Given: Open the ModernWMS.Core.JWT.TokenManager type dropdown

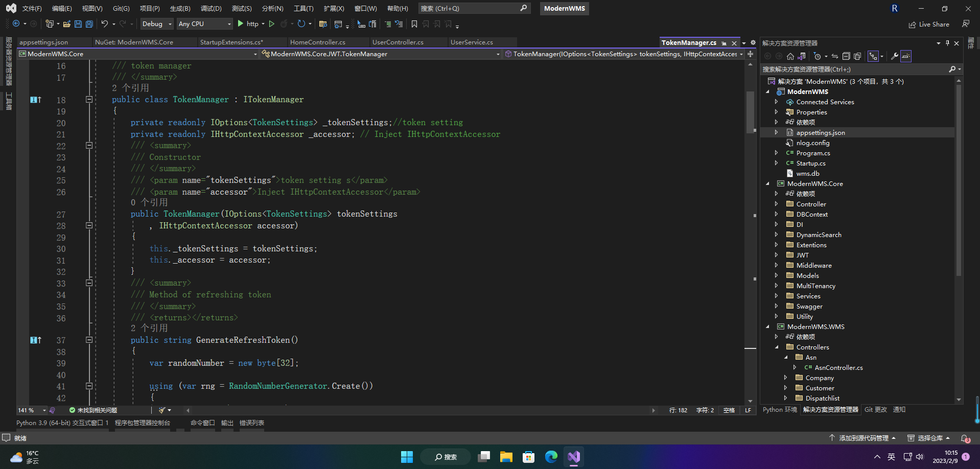Looking at the screenshot, I should pyautogui.click(x=381, y=54).
